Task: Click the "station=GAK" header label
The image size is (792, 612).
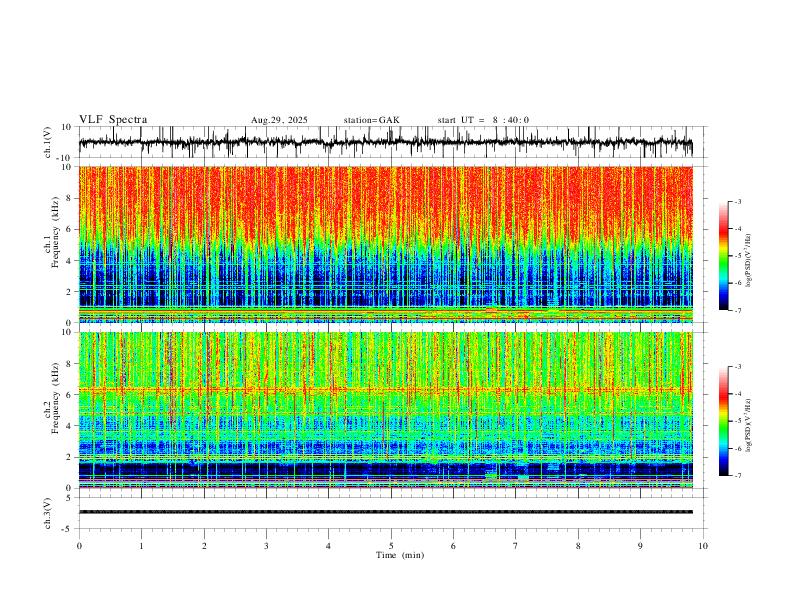Action: [x=371, y=120]
